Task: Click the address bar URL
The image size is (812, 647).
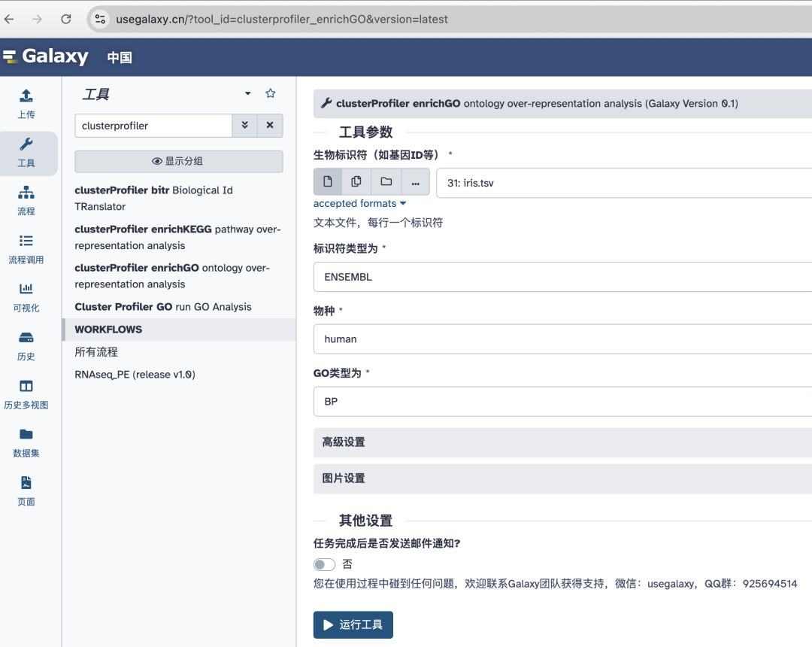Action: click(x=282, y=19)
